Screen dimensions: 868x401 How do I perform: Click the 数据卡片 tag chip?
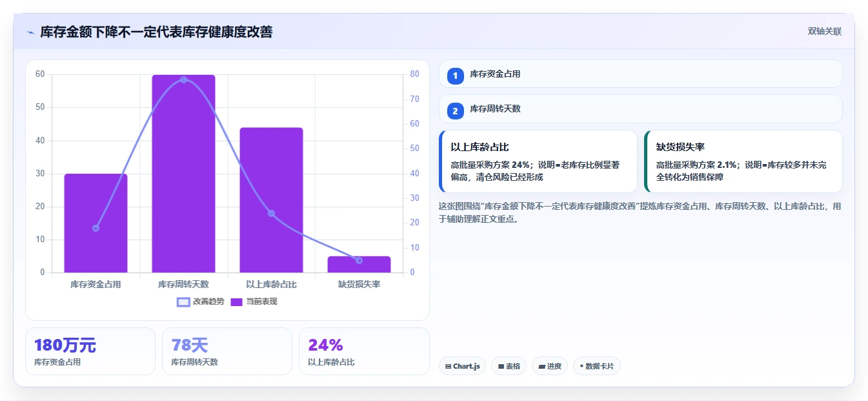coord(597,366)
